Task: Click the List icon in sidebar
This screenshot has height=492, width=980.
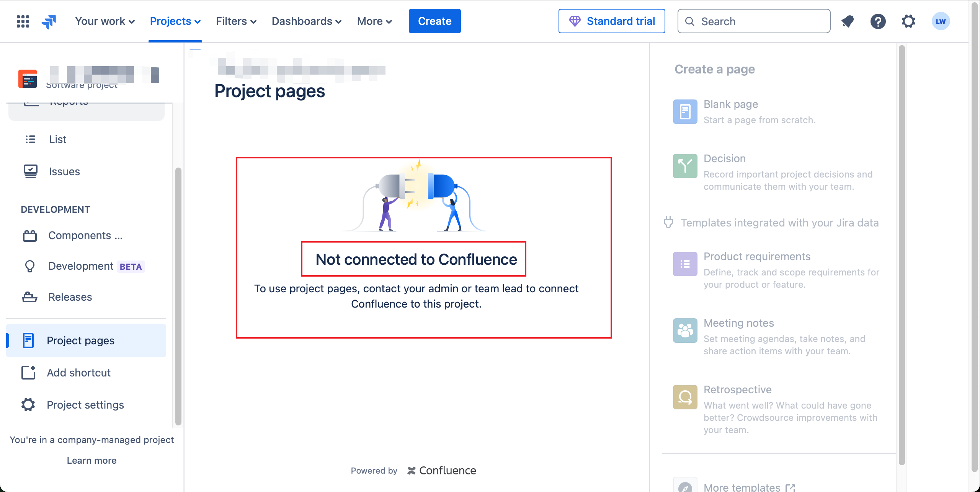Action: point(30,139)
